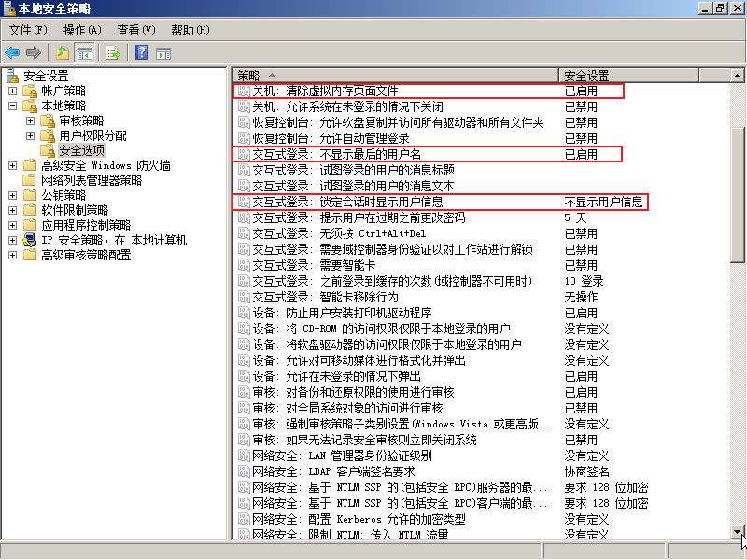Screen dimensions: 747x560
Task: Click the Back arrow toolbar icon
Action: coord(12,52)
